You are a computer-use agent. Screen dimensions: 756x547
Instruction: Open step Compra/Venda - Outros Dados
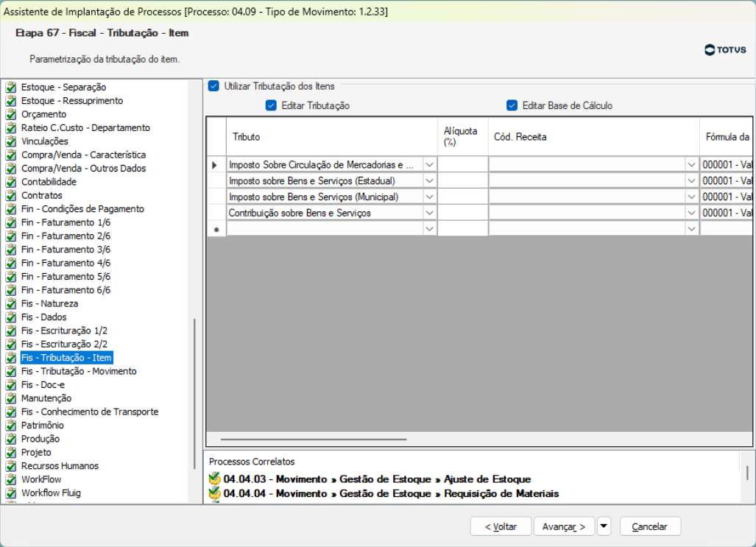(x=83, y=169)
